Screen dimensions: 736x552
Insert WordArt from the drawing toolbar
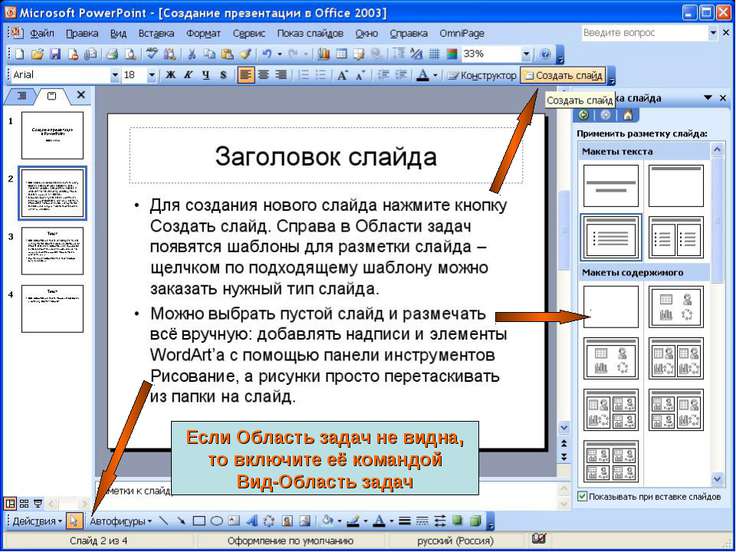252,521
